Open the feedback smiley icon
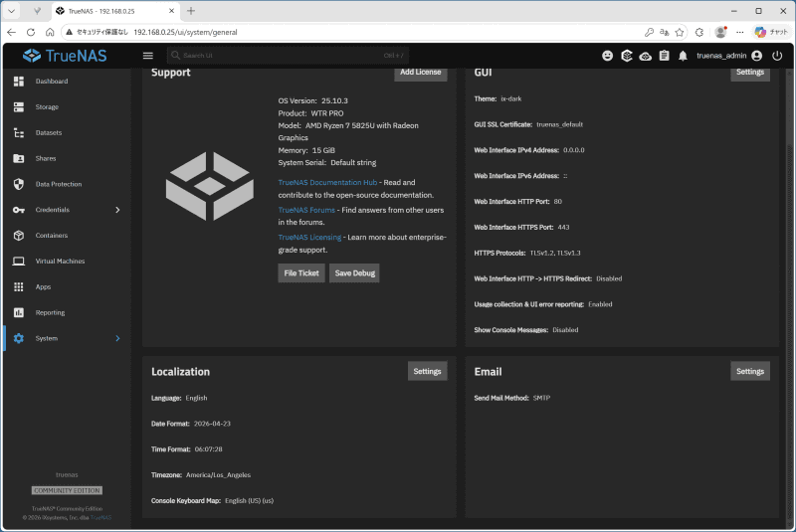 607,56
